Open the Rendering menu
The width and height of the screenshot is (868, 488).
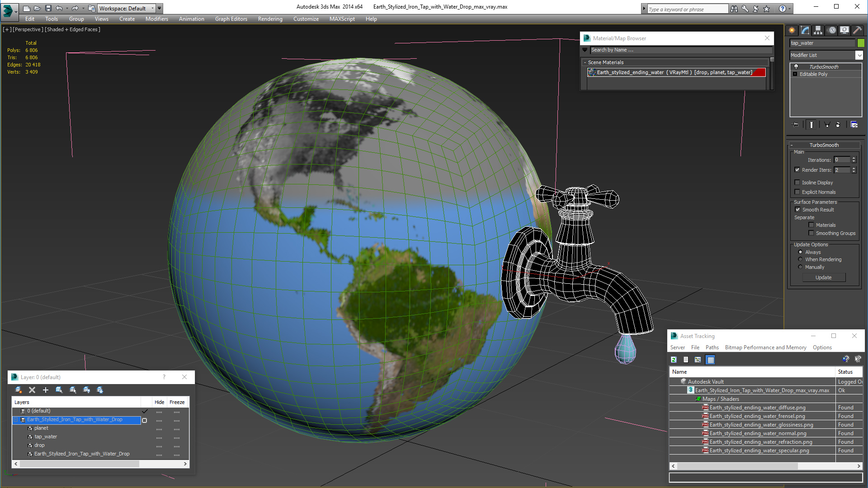point(270,19)
